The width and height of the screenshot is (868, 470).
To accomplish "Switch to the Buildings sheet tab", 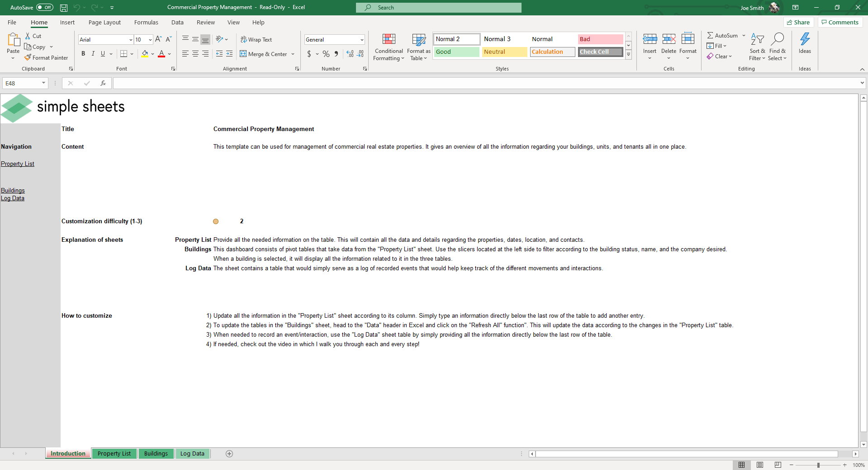I will (x=156, y=454).
